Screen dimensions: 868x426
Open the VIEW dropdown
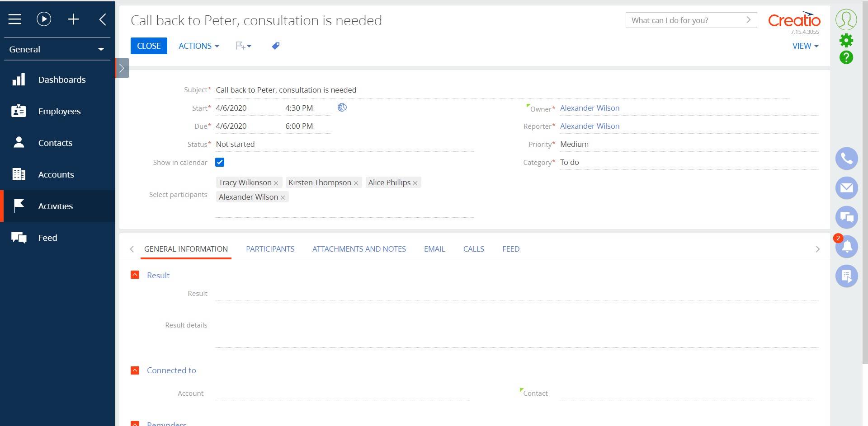pos(805,46)
